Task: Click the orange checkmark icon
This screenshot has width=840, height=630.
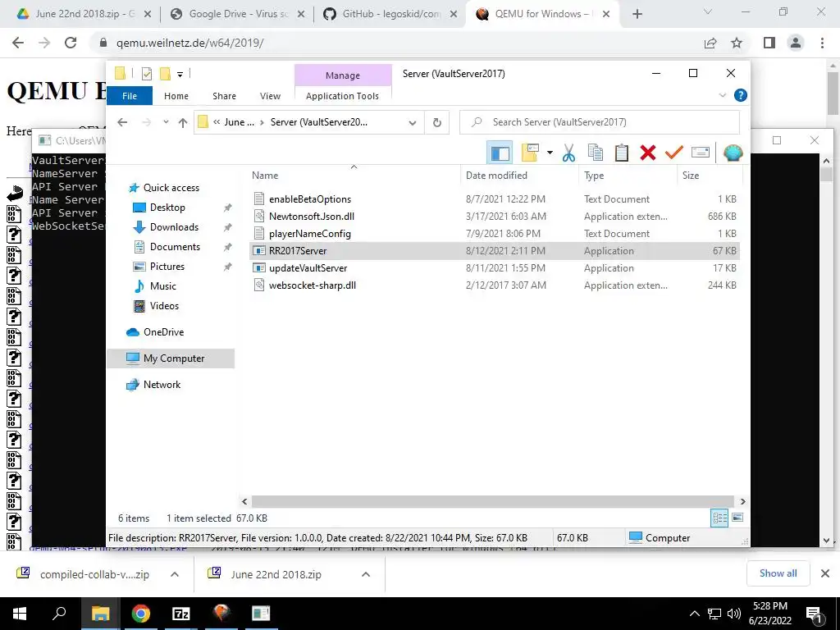Action: coord(674,153)
